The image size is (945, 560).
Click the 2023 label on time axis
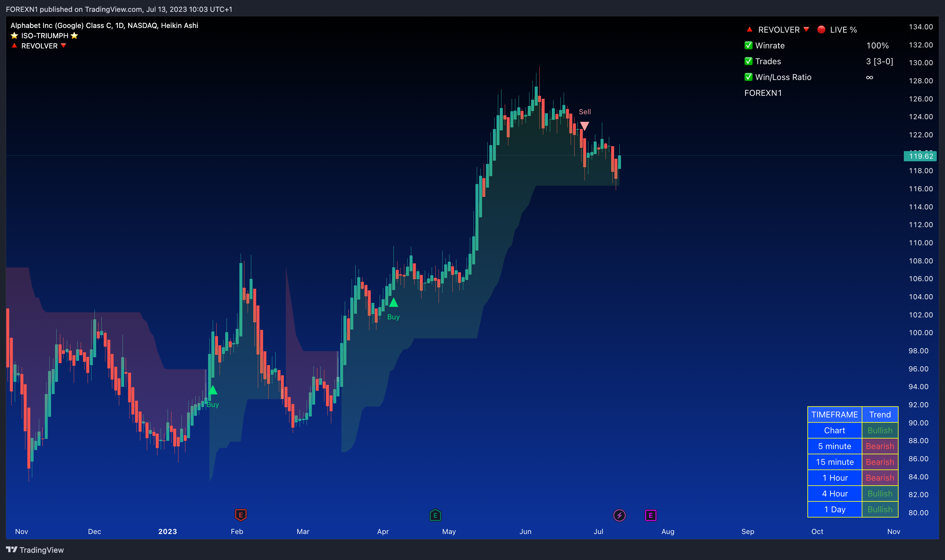(x=168, y=531)
